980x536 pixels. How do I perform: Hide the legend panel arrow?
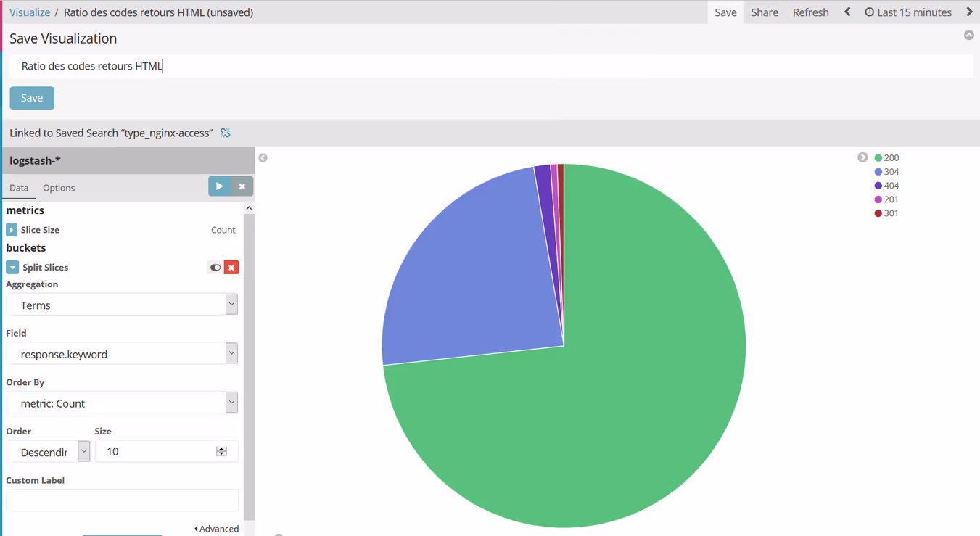pos(862,157)
